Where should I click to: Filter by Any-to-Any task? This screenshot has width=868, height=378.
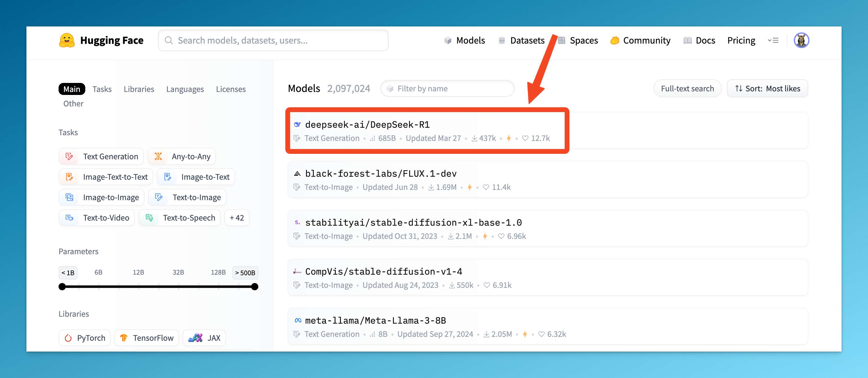pyautogui.click(x=182, y=157)
